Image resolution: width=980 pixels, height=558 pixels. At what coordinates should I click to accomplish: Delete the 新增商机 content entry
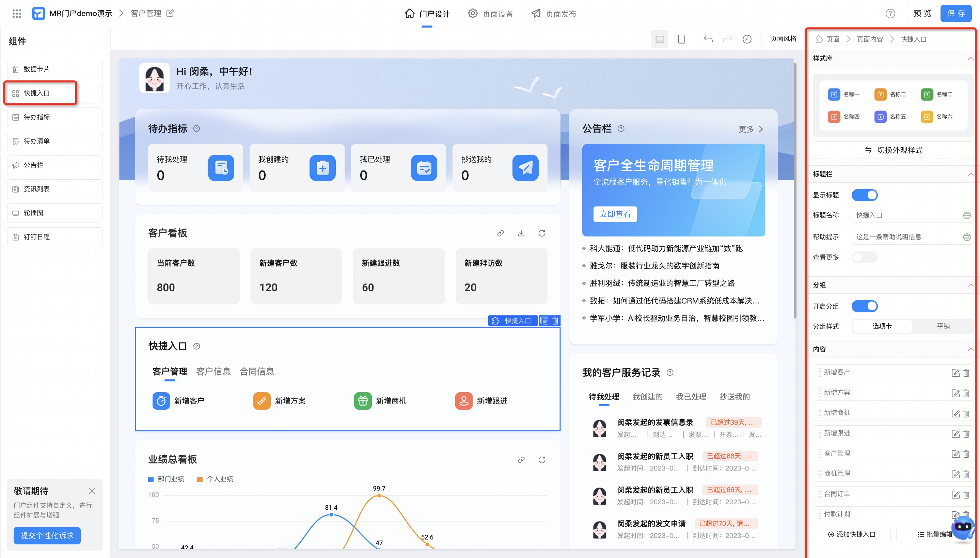tap(966, 413)
